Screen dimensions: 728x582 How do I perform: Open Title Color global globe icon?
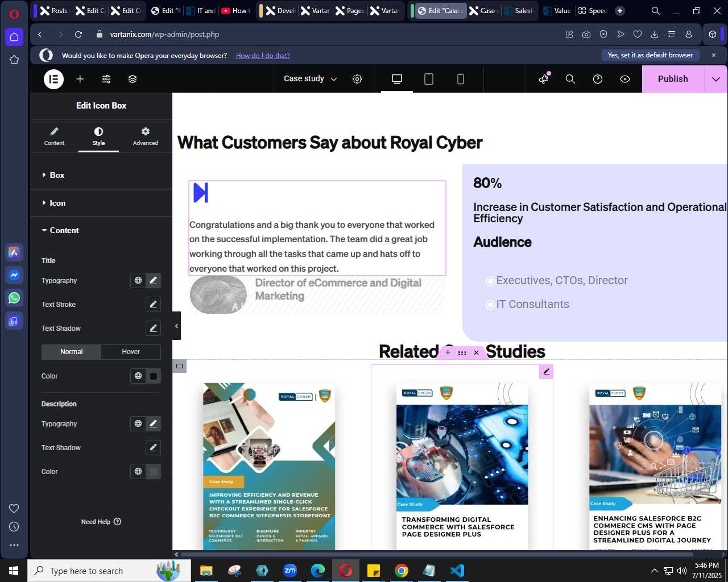138,376
